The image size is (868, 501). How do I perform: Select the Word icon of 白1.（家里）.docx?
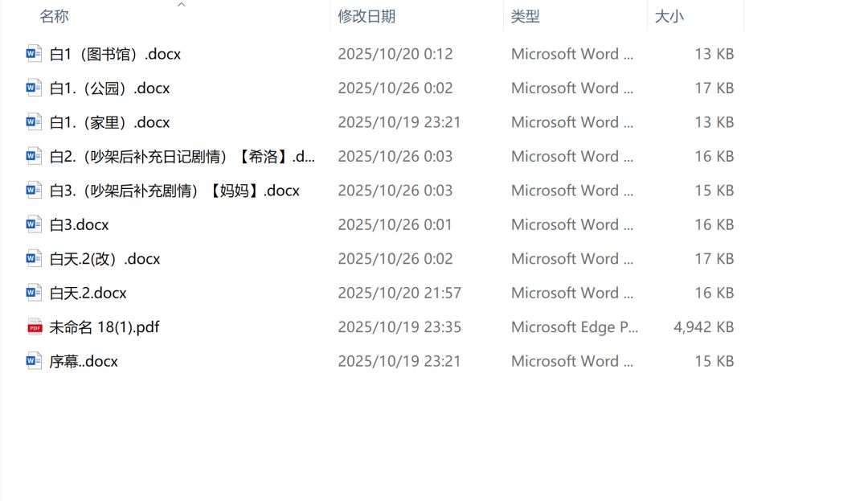point(33,121)
